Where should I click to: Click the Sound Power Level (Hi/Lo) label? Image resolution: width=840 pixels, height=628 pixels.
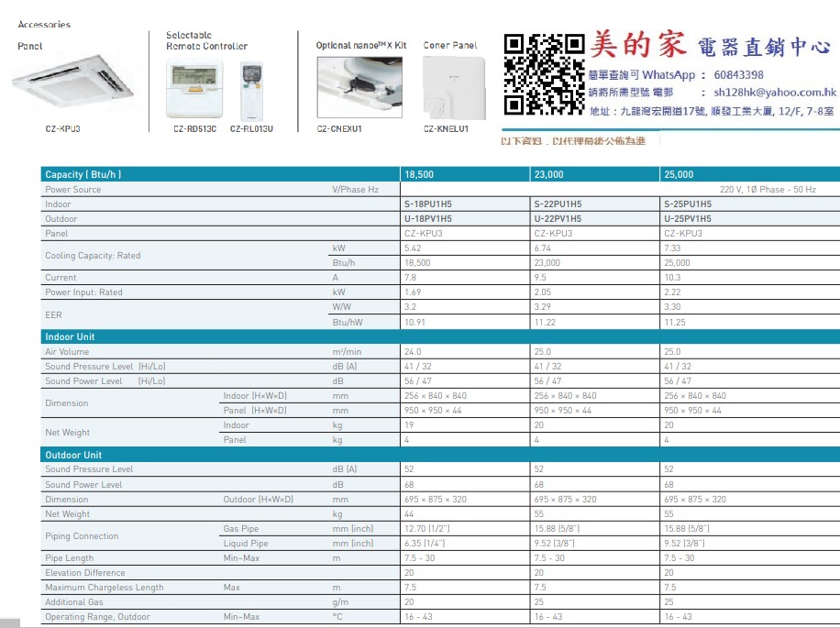(105, 381)
